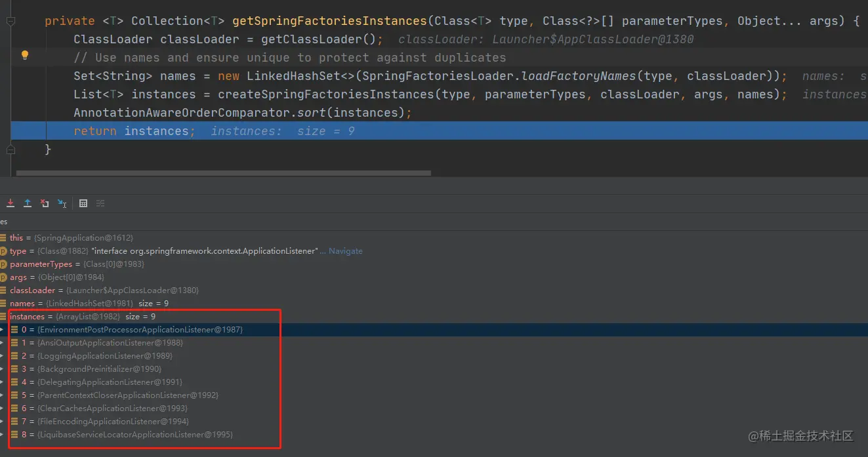
Task: Click 'SpringFactoriesLoader' class name in code
Action: (438, 76)
